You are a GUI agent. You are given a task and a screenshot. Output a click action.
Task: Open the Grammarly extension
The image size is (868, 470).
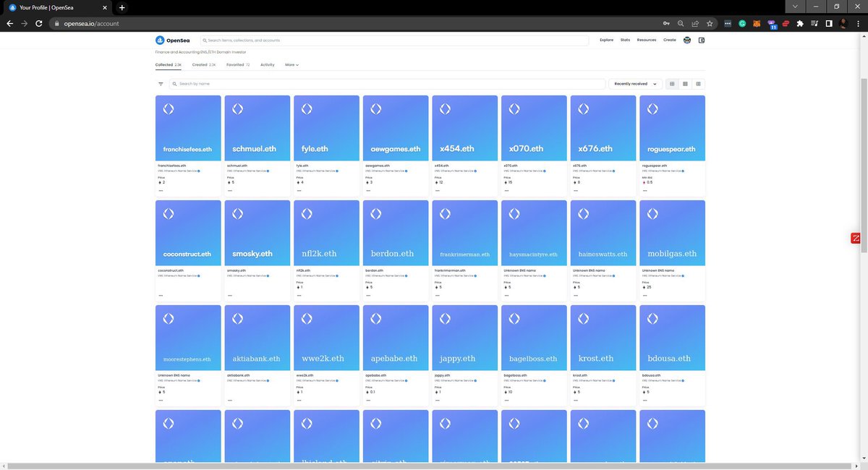(x=742, y=23)
